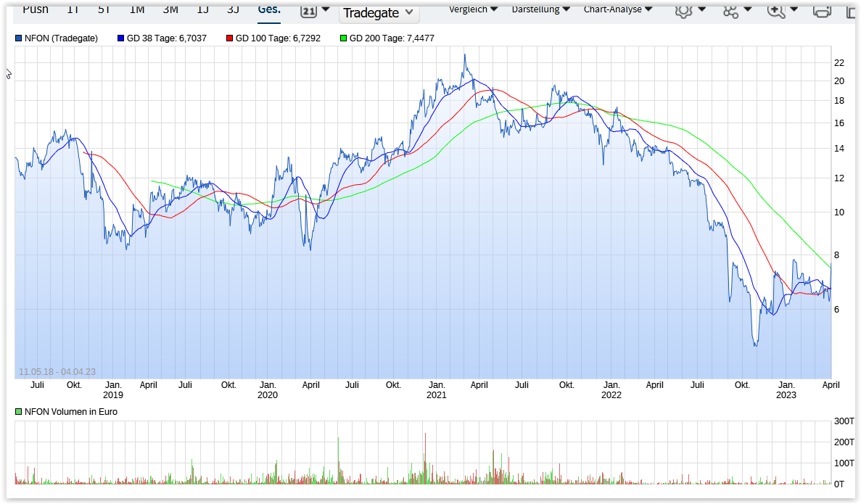The width and height of the screenshot is (861, 504).
Task: Select the 1J time range
Action: tap(202, 9)
